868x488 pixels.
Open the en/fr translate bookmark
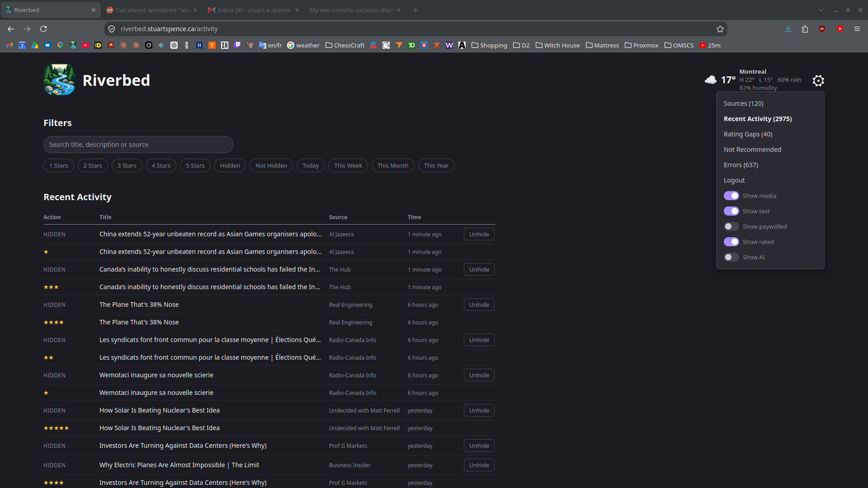270,45
